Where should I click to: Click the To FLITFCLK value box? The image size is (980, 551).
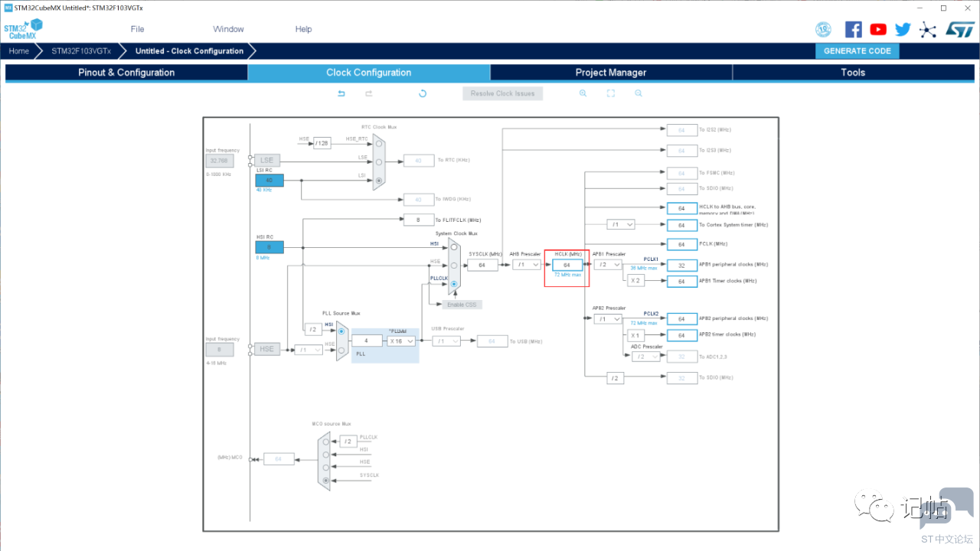418,220
